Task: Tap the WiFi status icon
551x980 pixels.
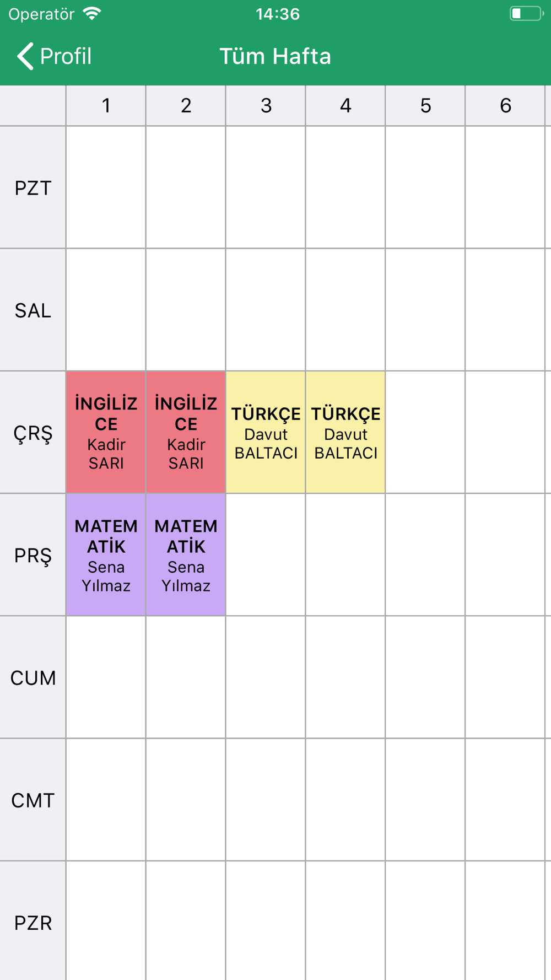Action: pos(92,13)
